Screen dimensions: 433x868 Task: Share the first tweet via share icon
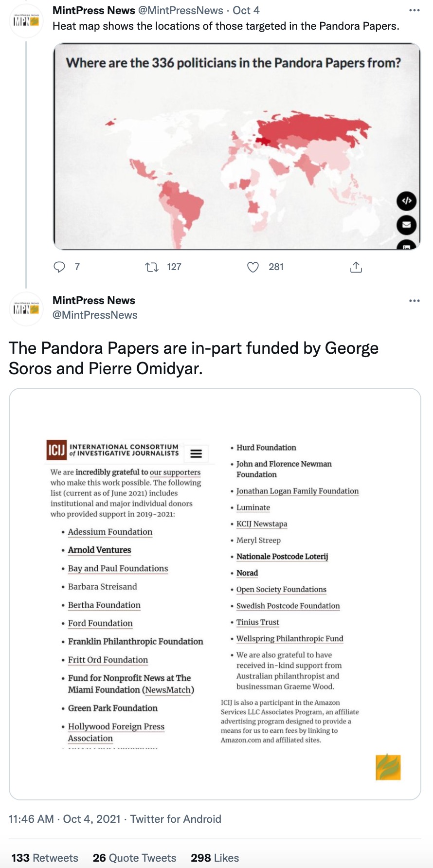356,267
